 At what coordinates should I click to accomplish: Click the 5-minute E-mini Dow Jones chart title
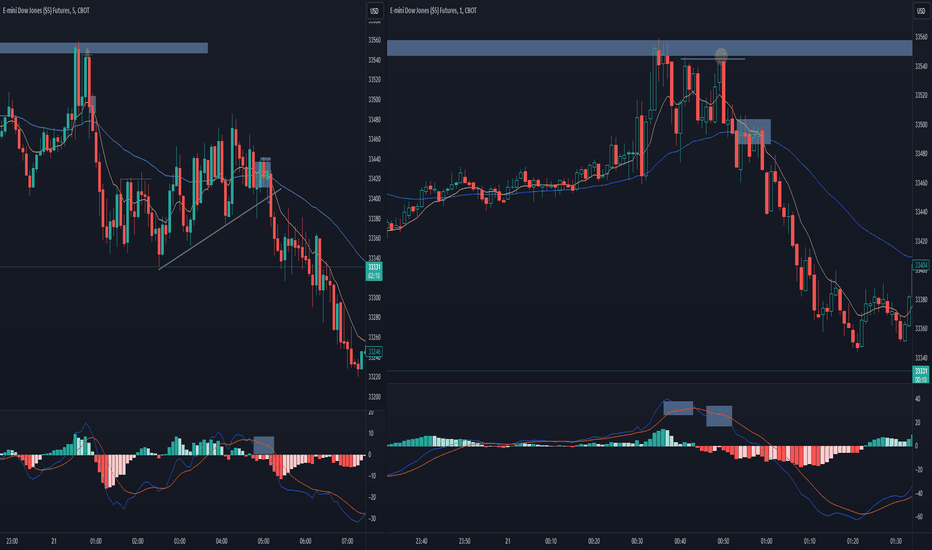[x=46, y=11]
